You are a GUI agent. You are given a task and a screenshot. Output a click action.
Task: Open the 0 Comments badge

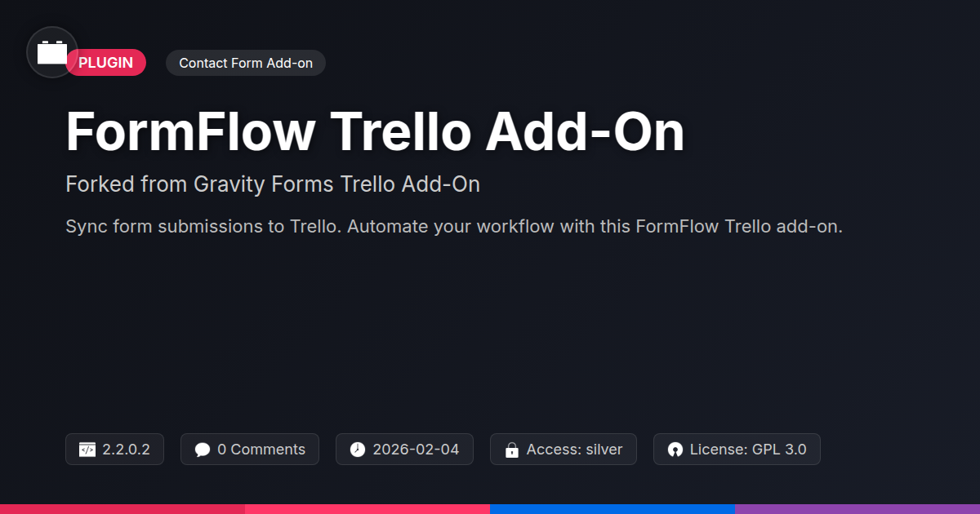point(261,450)
